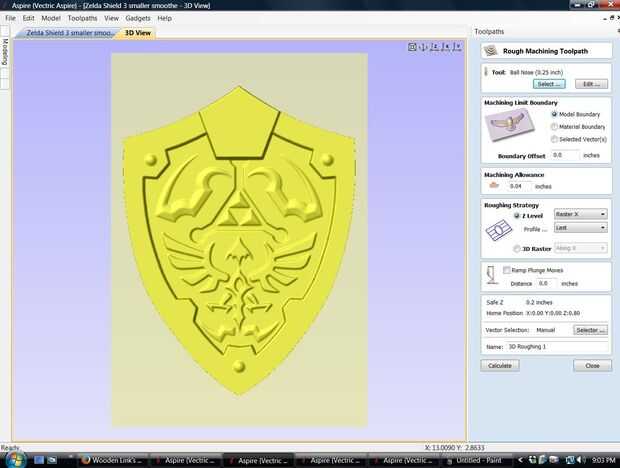Switch to Untitled - Paint taskbar window
620x468 pixels.
(x=476, y=460)
